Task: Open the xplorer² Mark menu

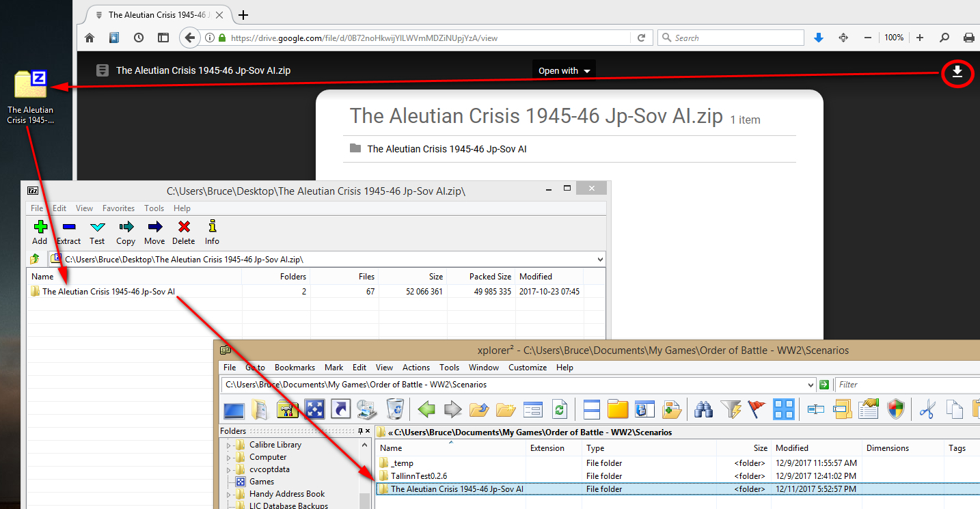Action: tap(334, 368)
